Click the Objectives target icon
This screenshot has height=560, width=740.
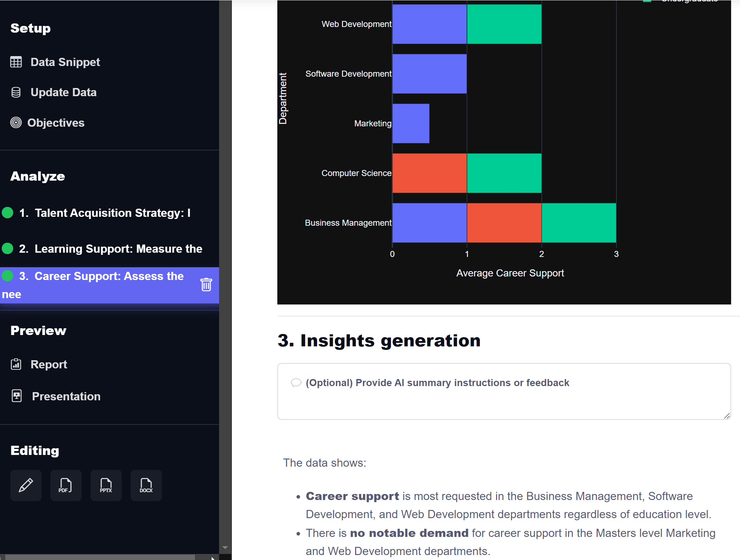pyautogui.click(x=16, y=122)
